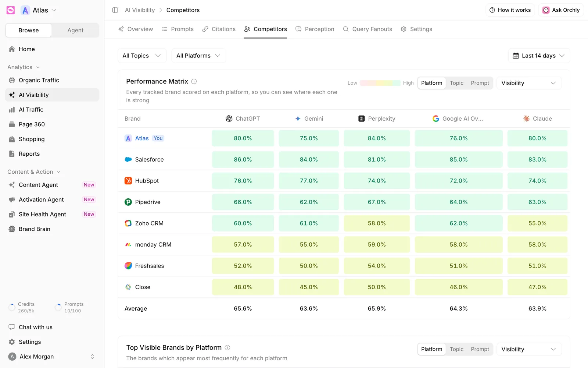
Task: Select Prompt view in Top Visible Brands
Action: pyautogui.click(x=480, y=349)
